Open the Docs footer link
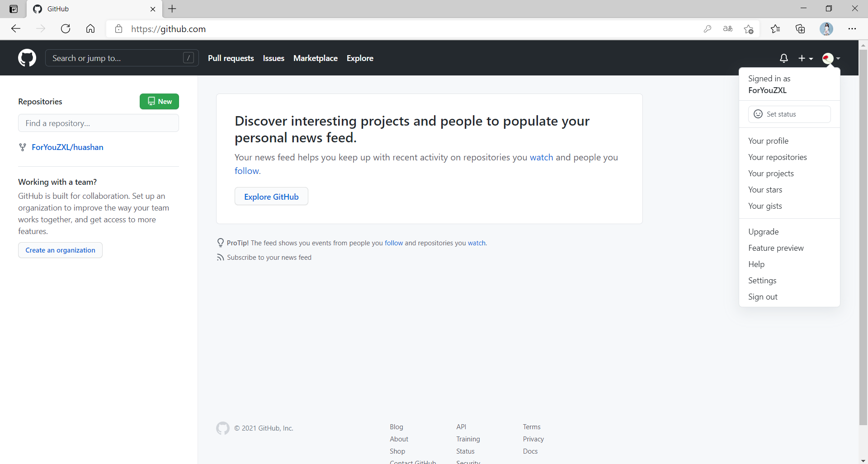 point(530,451)
